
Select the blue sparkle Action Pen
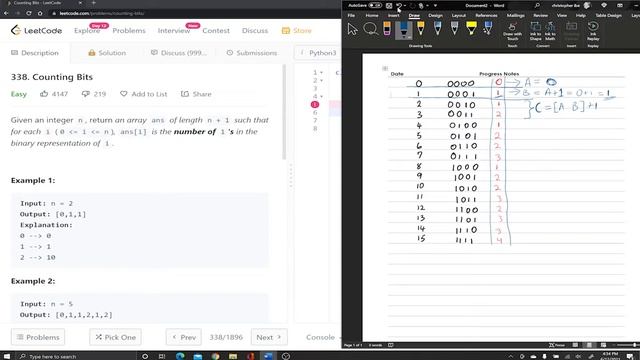coord(488,28)
